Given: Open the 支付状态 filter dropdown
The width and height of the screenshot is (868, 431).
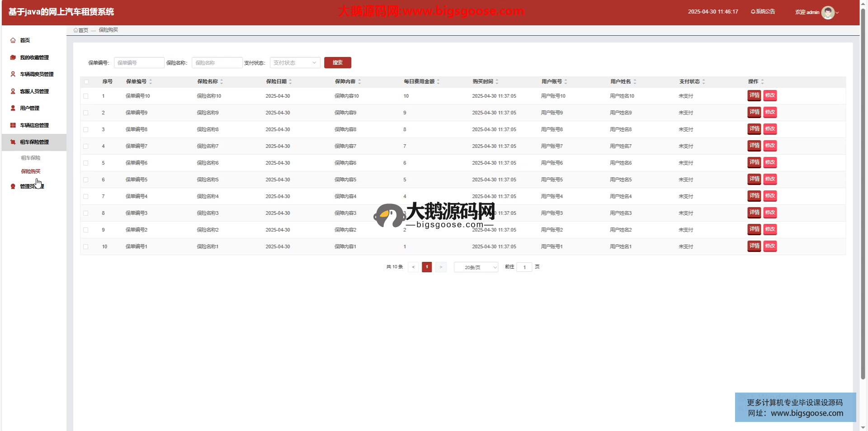Looking at the screenshot, I should [x=295, y=63].
